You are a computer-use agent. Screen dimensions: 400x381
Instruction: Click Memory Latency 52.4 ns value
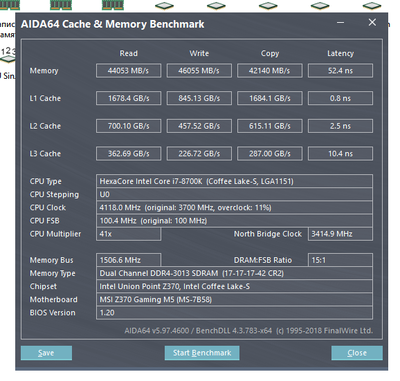tap(340, 71)
